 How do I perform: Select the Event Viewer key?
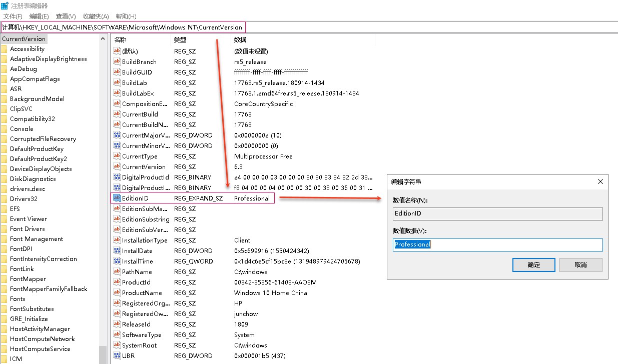(x=29, y=219)
